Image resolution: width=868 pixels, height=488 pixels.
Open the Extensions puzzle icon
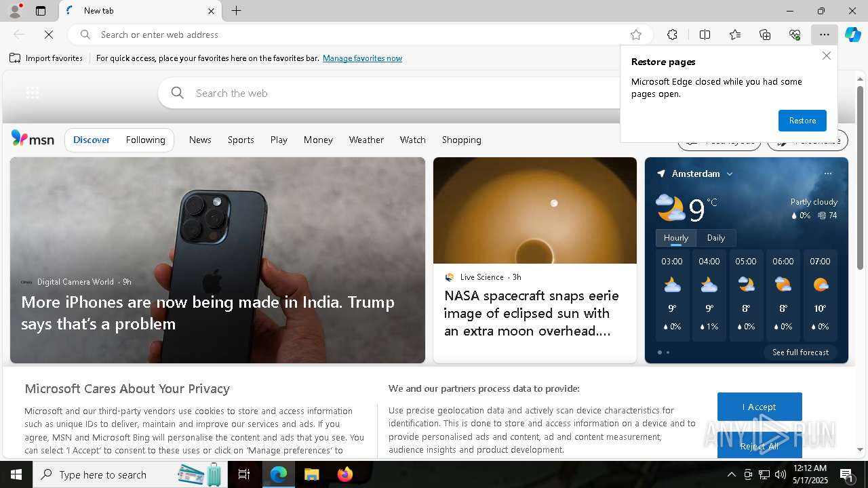(x=672, y=35)
